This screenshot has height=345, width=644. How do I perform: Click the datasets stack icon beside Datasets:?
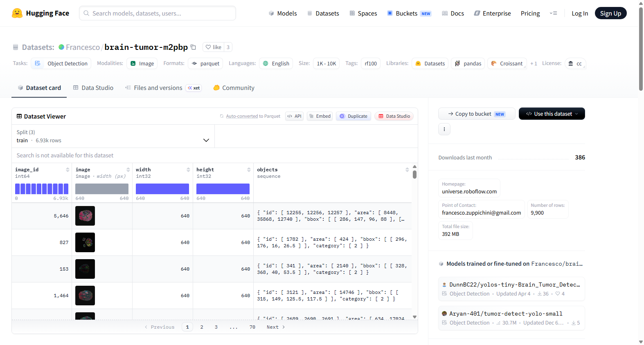tap(16, 47)
